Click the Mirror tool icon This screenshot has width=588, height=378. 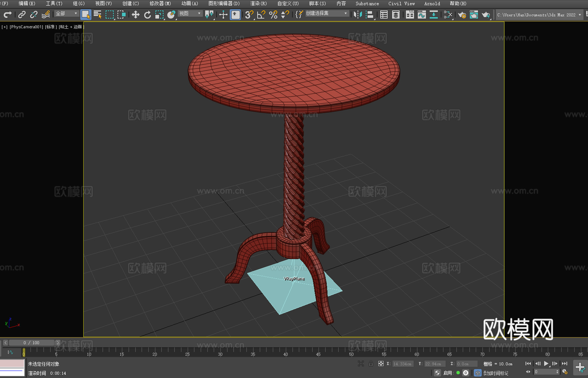click(x=358, y=15)
